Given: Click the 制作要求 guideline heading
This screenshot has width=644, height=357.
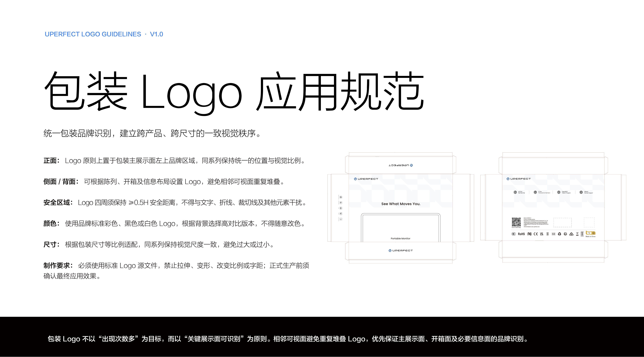Looking at the screenshot, I should [58, 265].
